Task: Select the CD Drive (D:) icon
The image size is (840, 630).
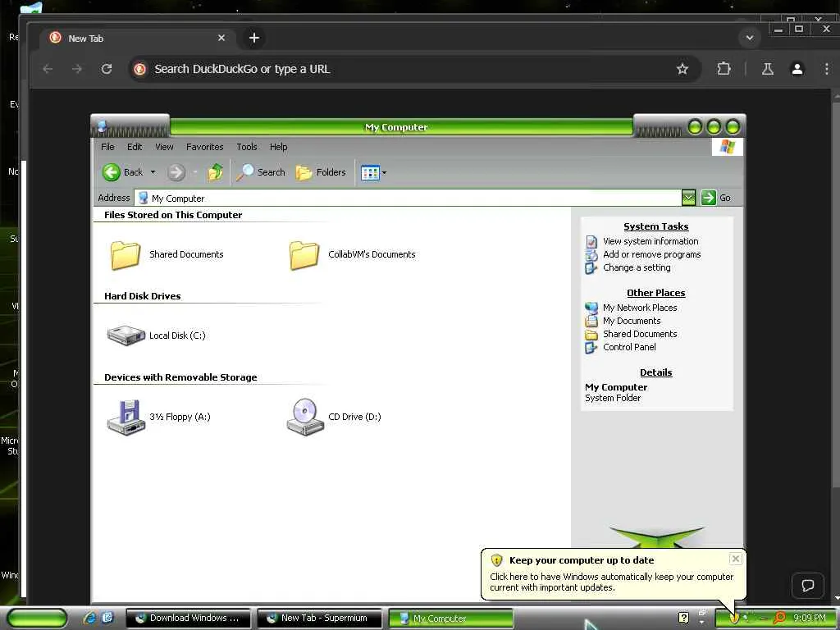Action: 305,417
